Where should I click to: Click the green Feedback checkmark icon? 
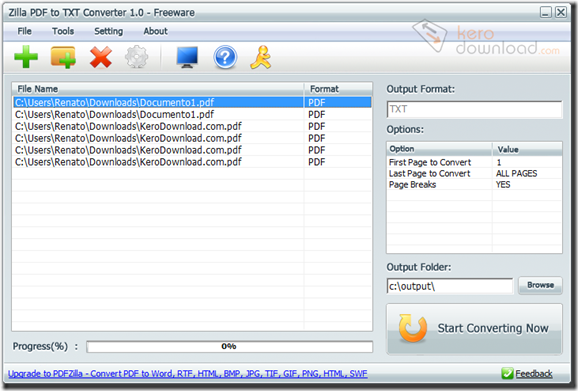(x=507, y=373)
